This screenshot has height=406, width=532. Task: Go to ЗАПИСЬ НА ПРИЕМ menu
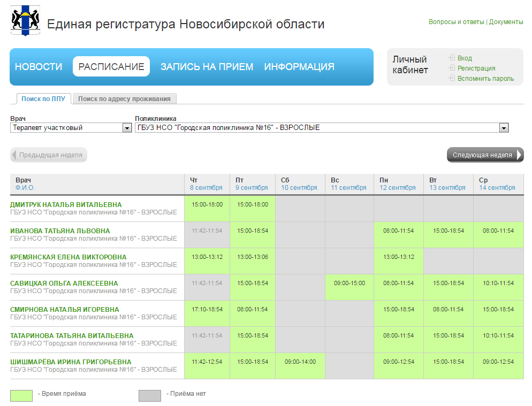point(207,67)
